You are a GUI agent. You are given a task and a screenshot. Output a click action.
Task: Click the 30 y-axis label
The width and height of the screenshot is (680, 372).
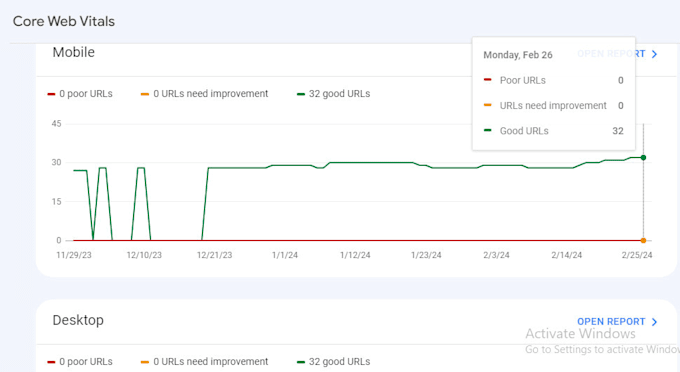[x=56, y=163]
